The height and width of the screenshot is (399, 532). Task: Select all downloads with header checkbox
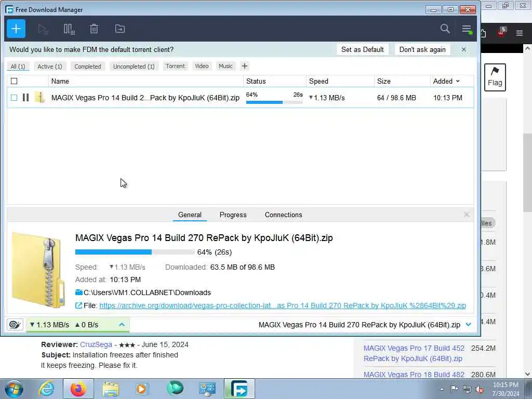coord(14,81)
